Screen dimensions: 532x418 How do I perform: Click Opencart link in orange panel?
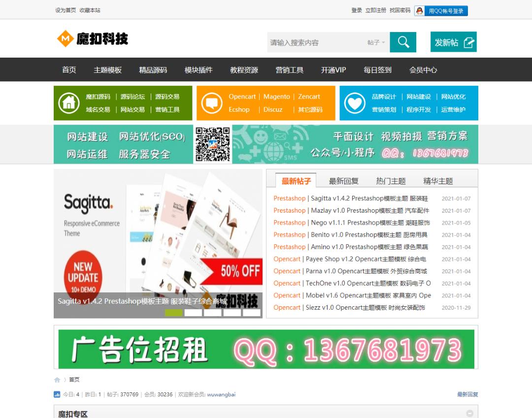(x=242, y=96)
